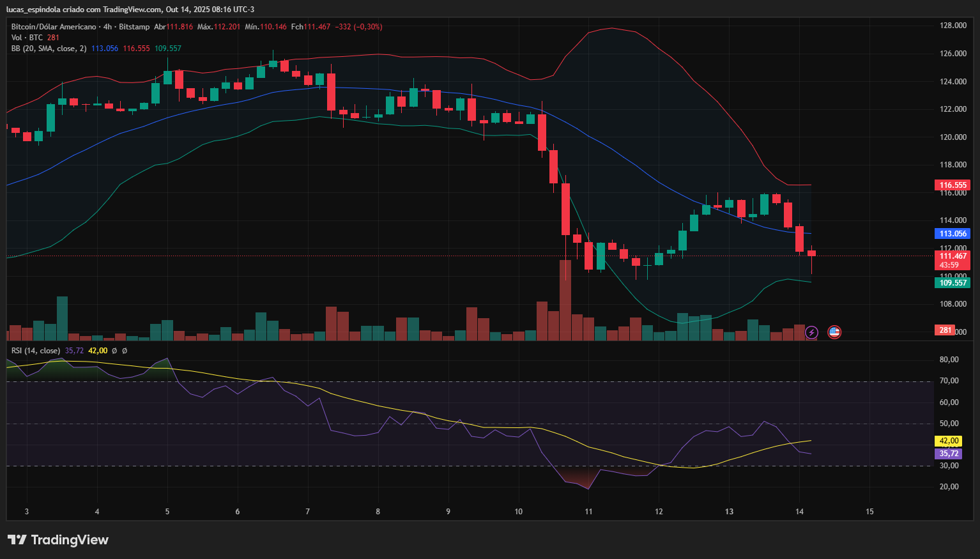Screen dimensions: 980x559
Task: Click the 122.000 price scale label
Action: click(953, 109)
